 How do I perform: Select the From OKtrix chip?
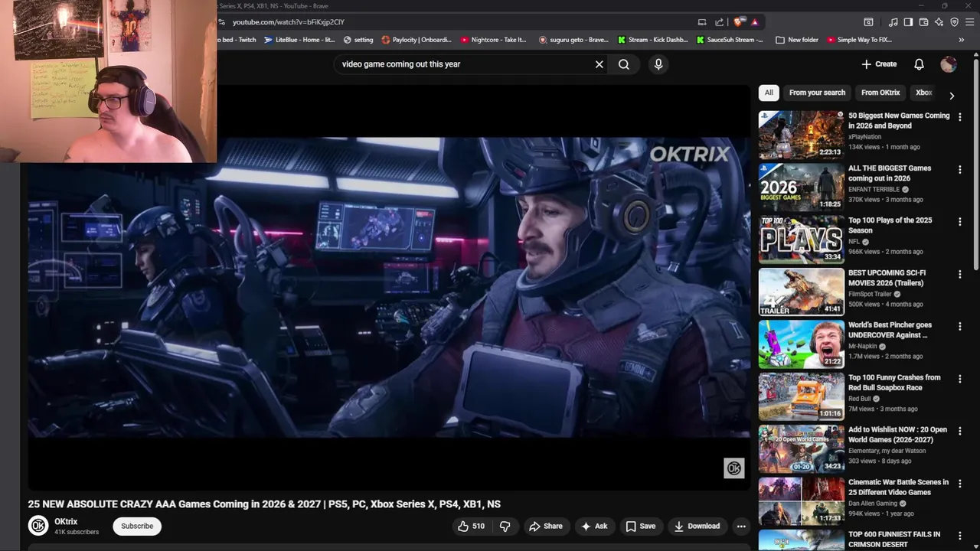pos(880,93)
